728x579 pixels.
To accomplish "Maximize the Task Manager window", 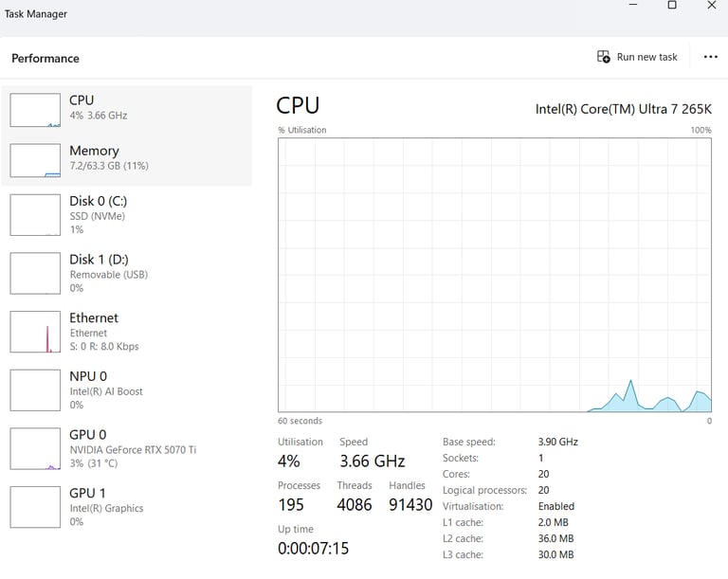I will [x=672, y=5].
